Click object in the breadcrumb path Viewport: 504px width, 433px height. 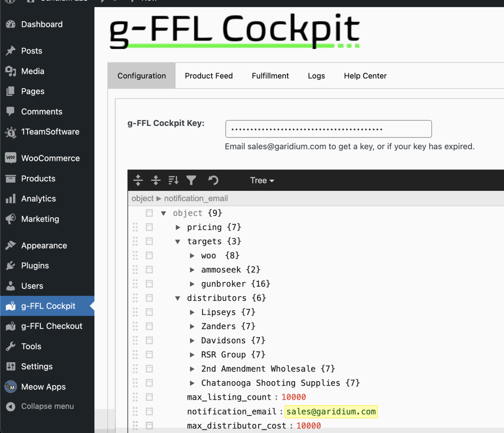tap(142, 199)
